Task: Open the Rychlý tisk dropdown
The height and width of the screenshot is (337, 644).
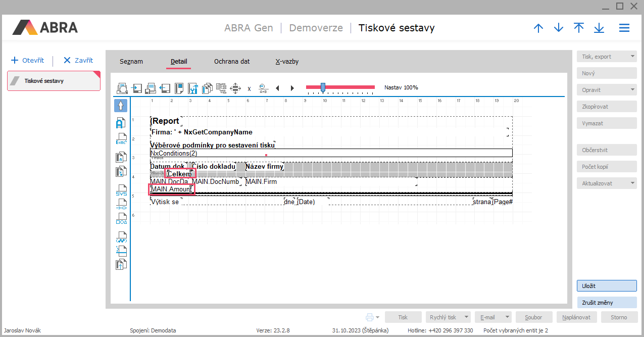Action: click(x=448, y=317)
